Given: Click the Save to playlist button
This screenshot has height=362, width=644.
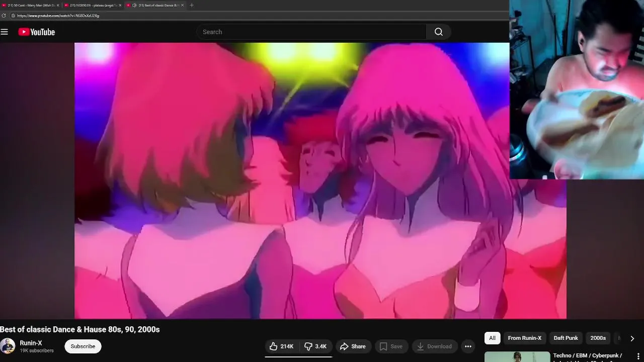Looking at the screenshot, I should 391,346.
